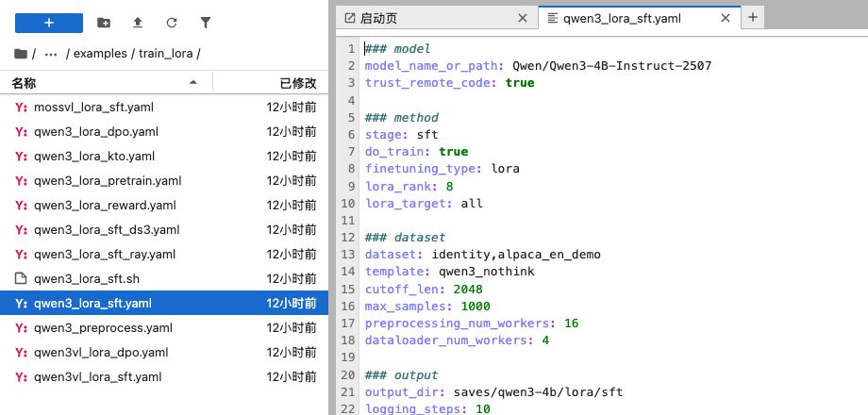Select qwen3_lora_sft_ray.yaml file
868x415 pixels.
tap(164, 255)
